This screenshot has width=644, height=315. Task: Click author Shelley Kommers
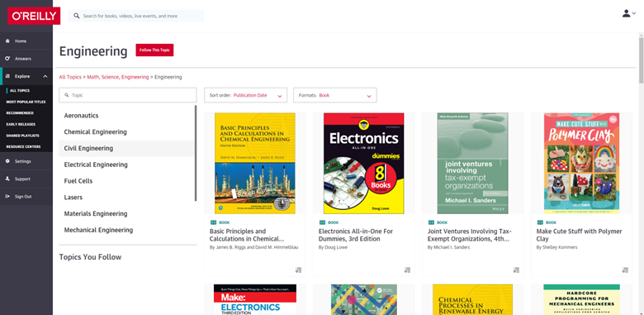(x=560, y=247)
